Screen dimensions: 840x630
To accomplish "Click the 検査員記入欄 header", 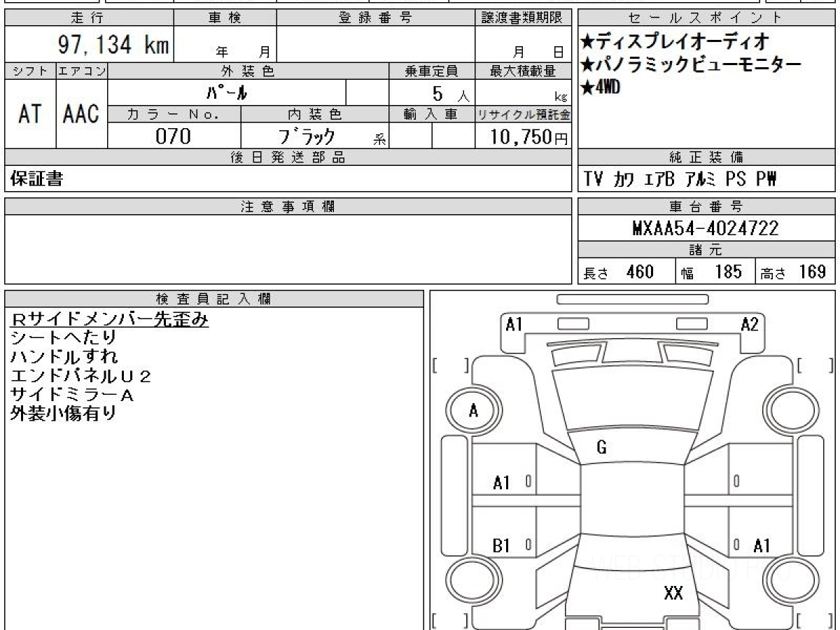I will click(214, 299).
